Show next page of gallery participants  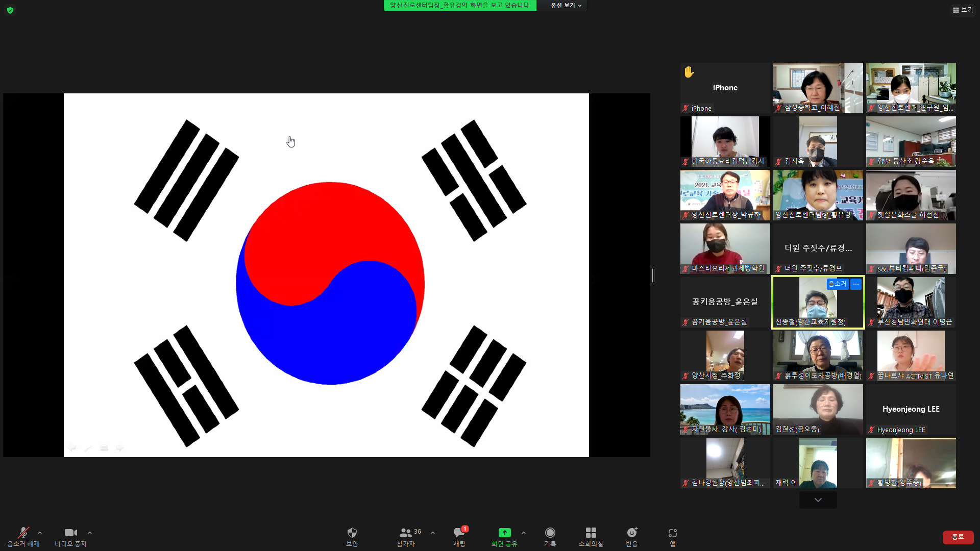tap(818, 500)
